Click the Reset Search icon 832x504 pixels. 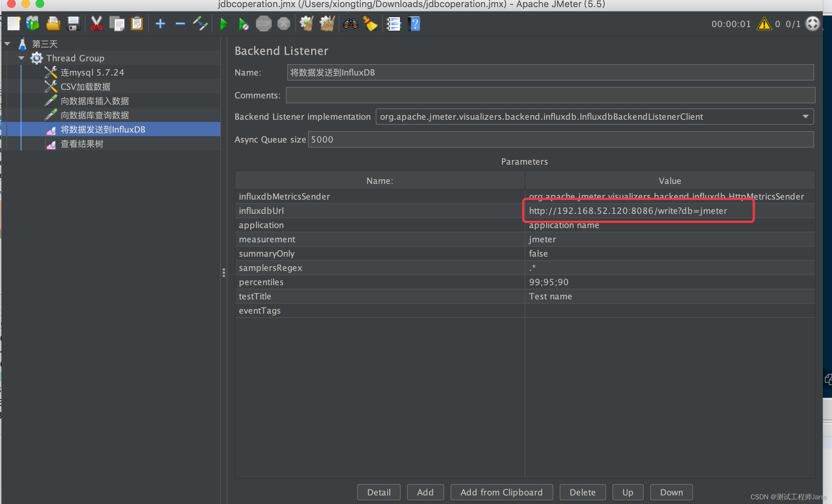tap(370, 24)
